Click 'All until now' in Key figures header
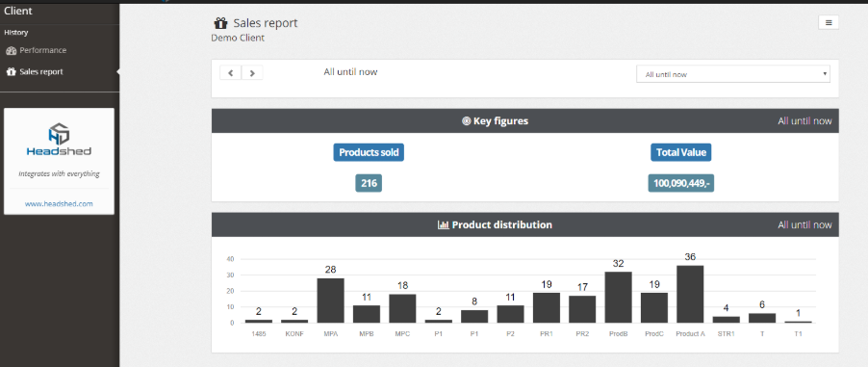 [x=804, y=120]
